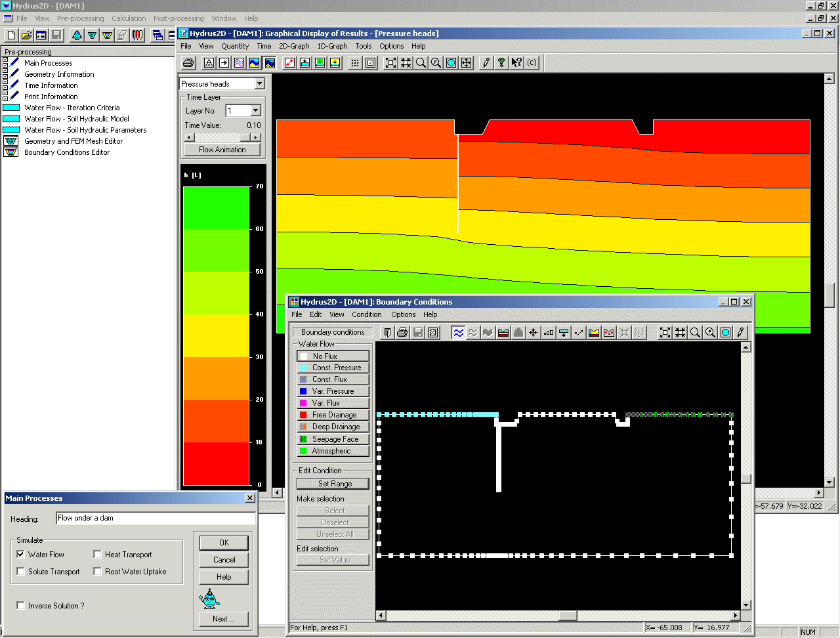Viewport: 840px width, 638px height.
Task: Click the cyan circle icon in Boundary Conditions toolbar
Action: pos(725,333)
